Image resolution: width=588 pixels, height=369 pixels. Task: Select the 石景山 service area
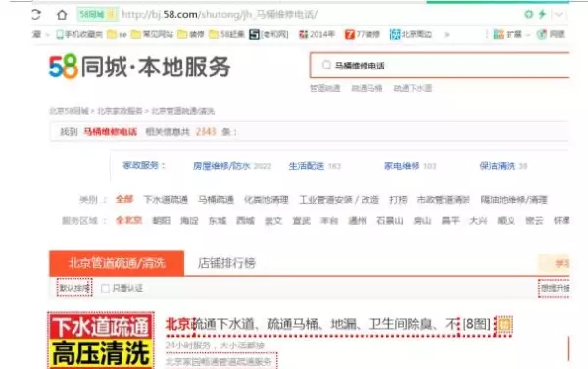pos(390,220)
